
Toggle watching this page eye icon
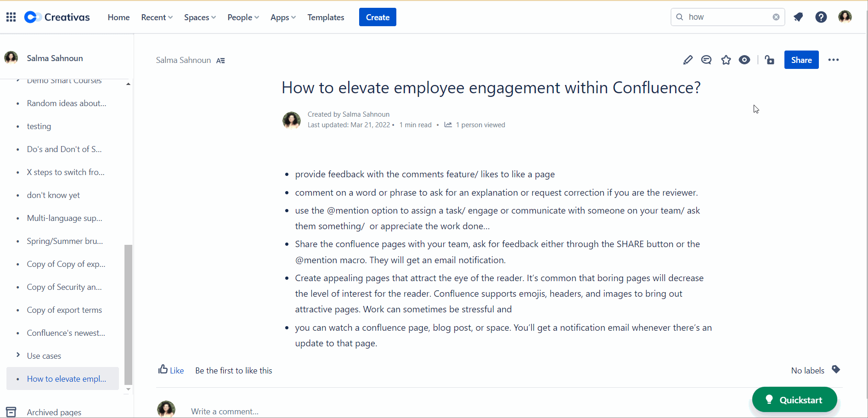744,60
